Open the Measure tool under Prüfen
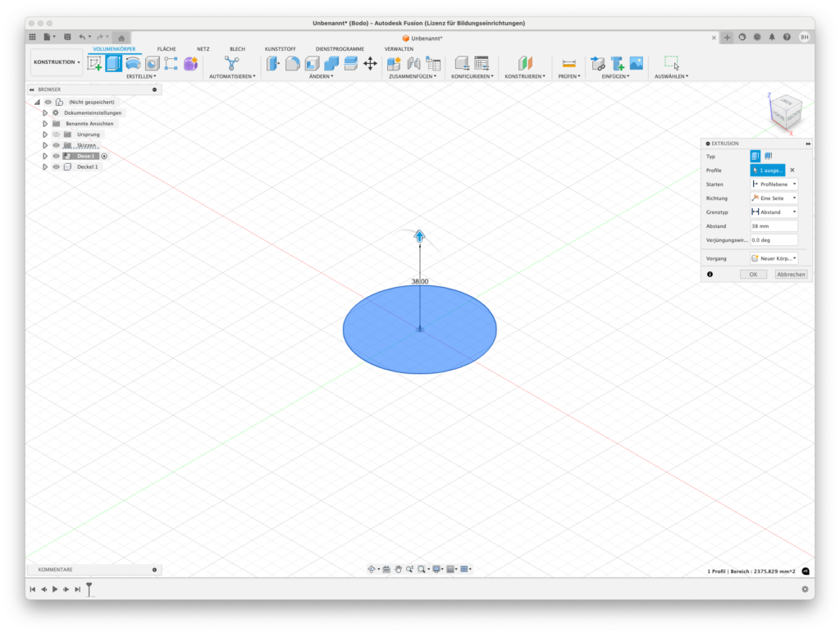This screenshot has height=633, width=840. tap(568, 63)
